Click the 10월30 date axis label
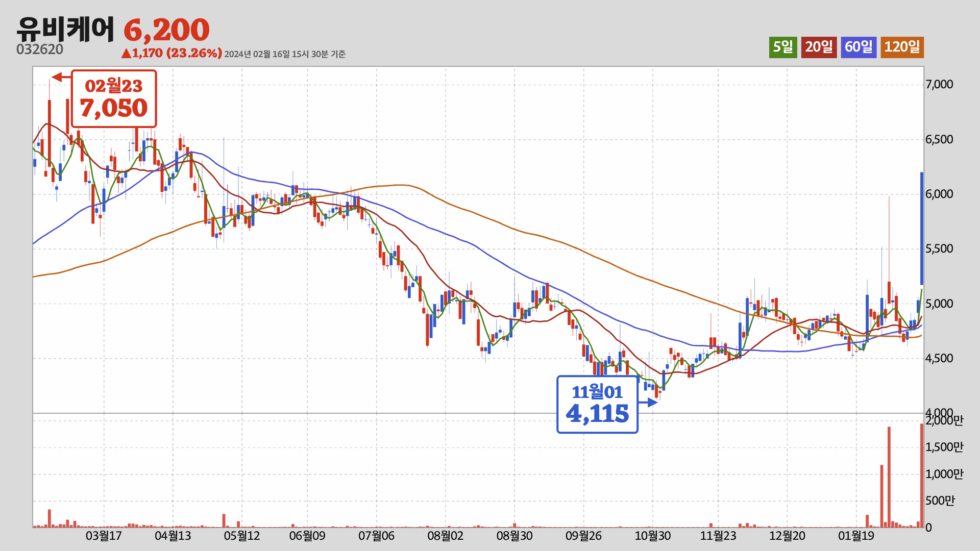This screenshot has width=980, height=551. pyautogui.click(x=653, y=536)
